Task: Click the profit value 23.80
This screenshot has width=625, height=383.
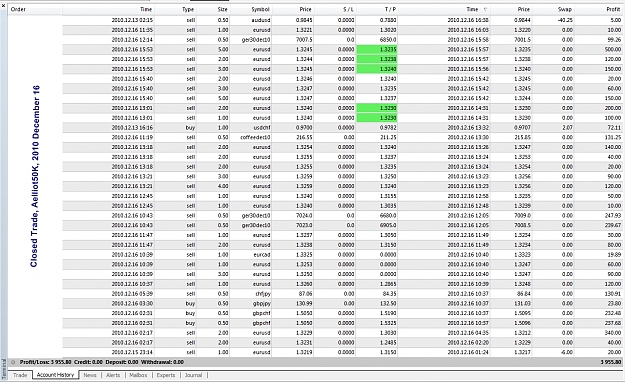Action: pyautogui.click(x=615, y=304)
